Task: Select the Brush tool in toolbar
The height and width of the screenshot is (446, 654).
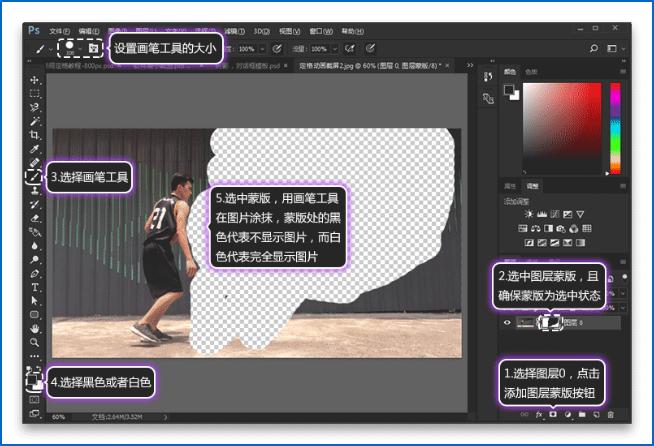Action: pos(35,176)
